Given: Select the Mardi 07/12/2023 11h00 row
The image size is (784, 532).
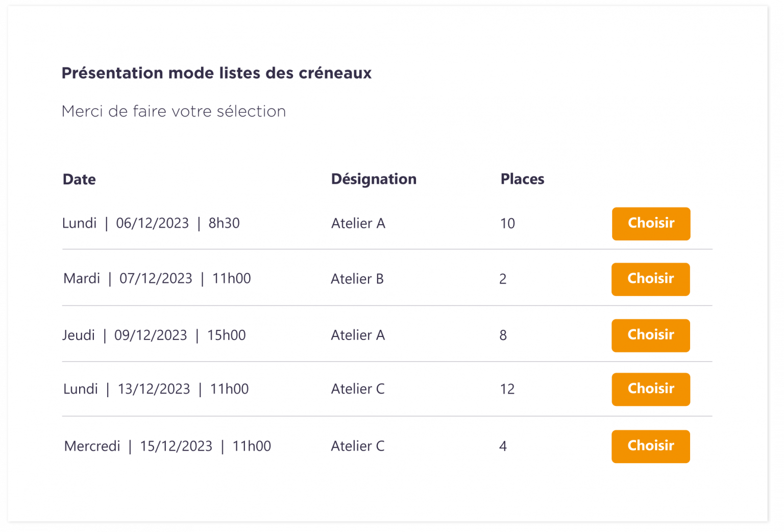Looking at the screenshot, I should 156,279.
